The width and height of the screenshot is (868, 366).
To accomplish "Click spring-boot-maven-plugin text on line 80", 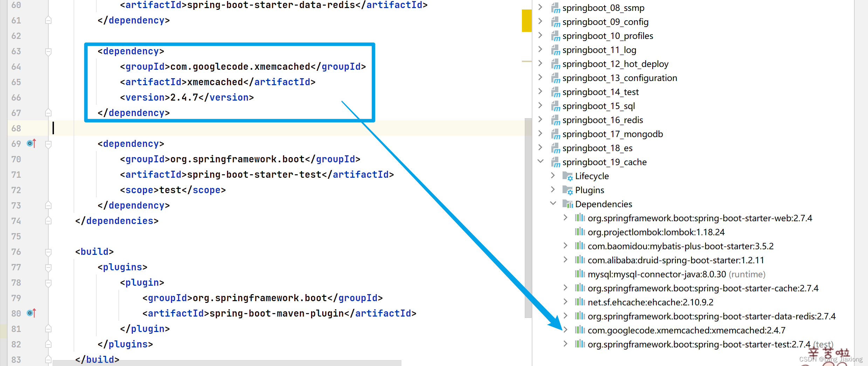I will tap(277, 313).
